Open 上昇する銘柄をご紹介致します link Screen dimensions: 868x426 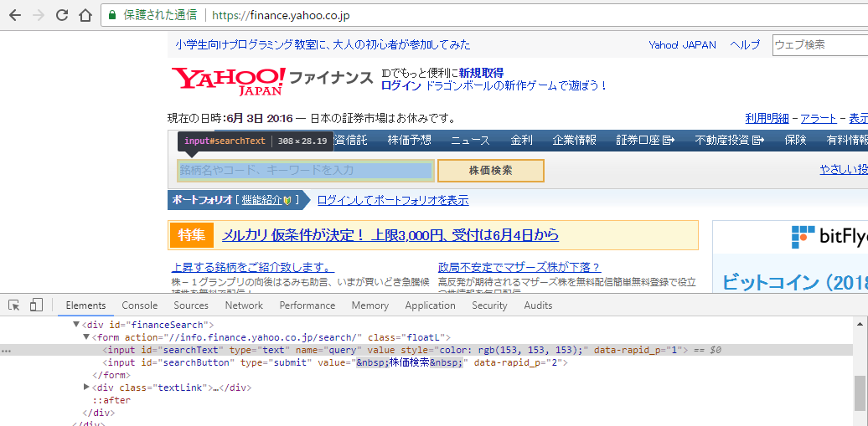click(253, 267)
